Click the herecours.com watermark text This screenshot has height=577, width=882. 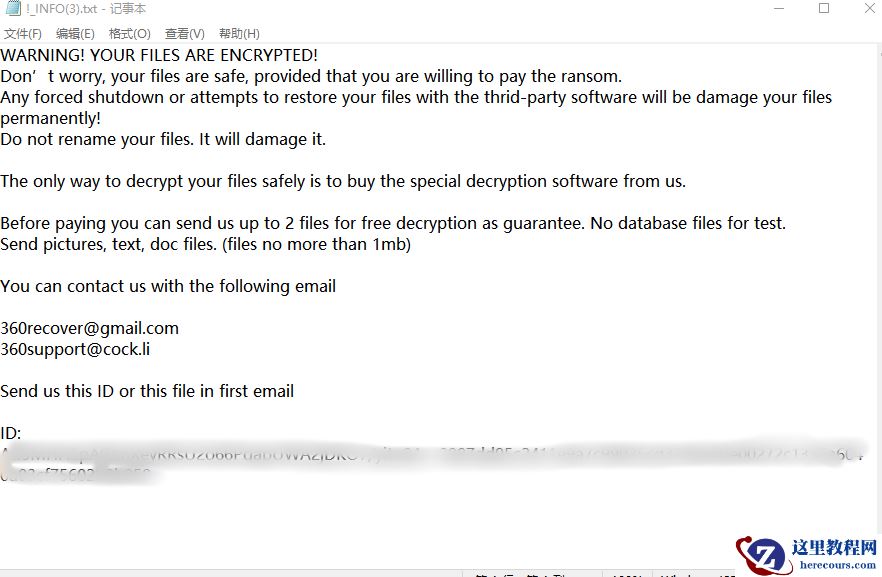837,565
